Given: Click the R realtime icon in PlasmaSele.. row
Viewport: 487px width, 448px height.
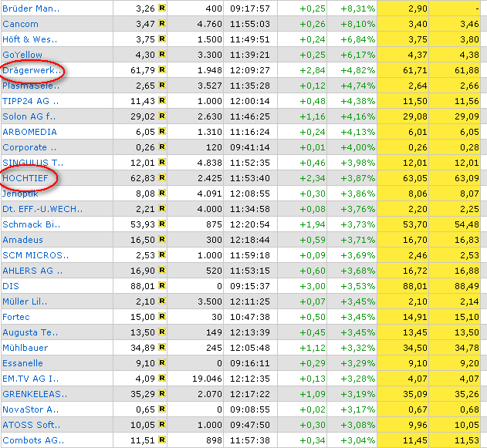Looking at the screenshot, I should pyautogui.click(x=162, y=85).
